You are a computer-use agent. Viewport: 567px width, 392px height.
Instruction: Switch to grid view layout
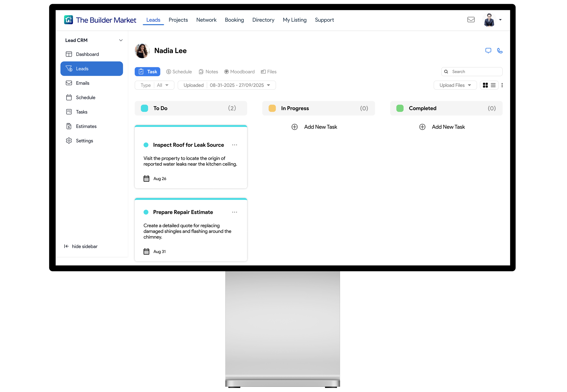(485, 85)
